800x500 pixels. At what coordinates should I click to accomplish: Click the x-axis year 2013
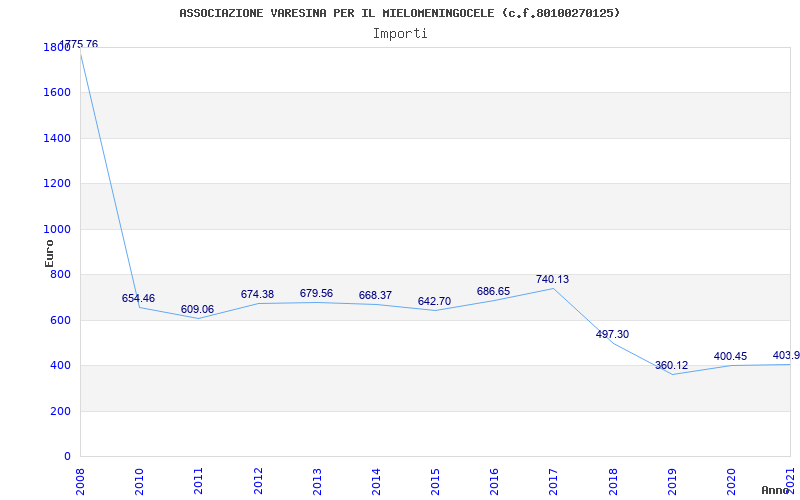pyautogui.click(x=317, y=482)
